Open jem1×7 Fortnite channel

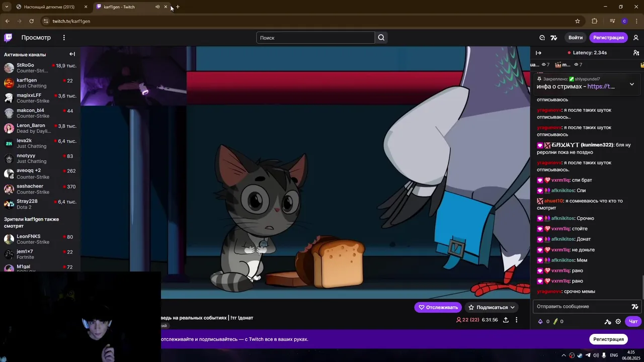(40, 254)
